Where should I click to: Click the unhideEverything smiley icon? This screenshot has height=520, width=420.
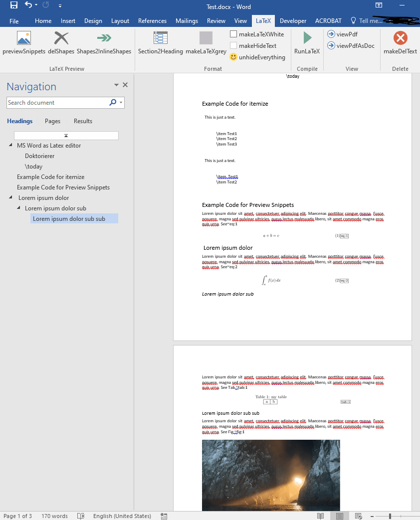point(232,57)
